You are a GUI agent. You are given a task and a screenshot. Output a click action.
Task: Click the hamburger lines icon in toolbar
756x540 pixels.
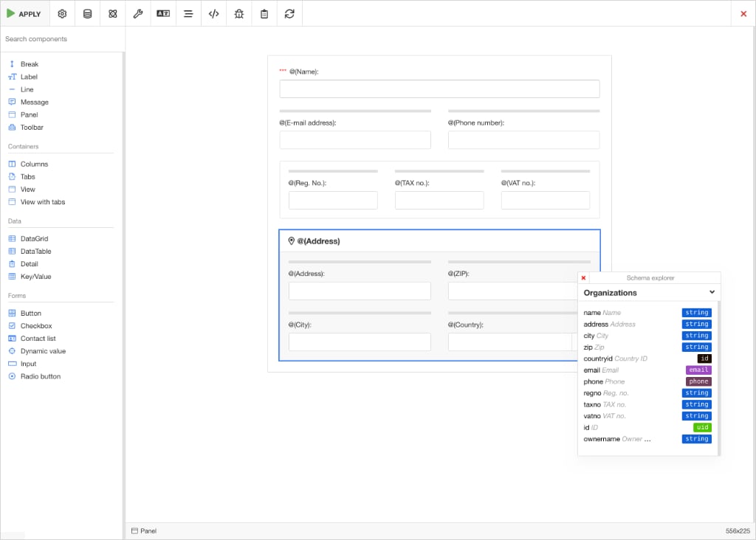tap(188, 13)
